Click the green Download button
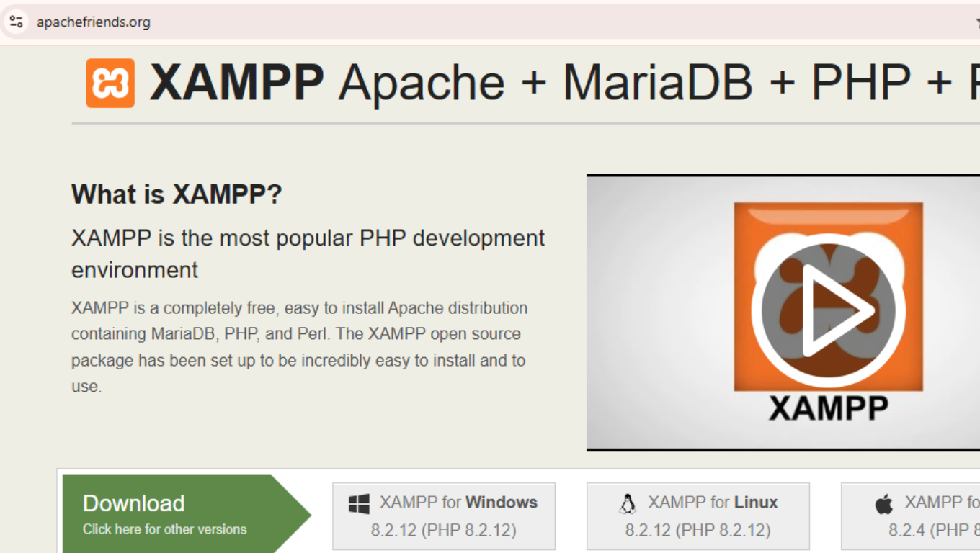The width and height of the screenshot is (980, 553). coord(187,514)
